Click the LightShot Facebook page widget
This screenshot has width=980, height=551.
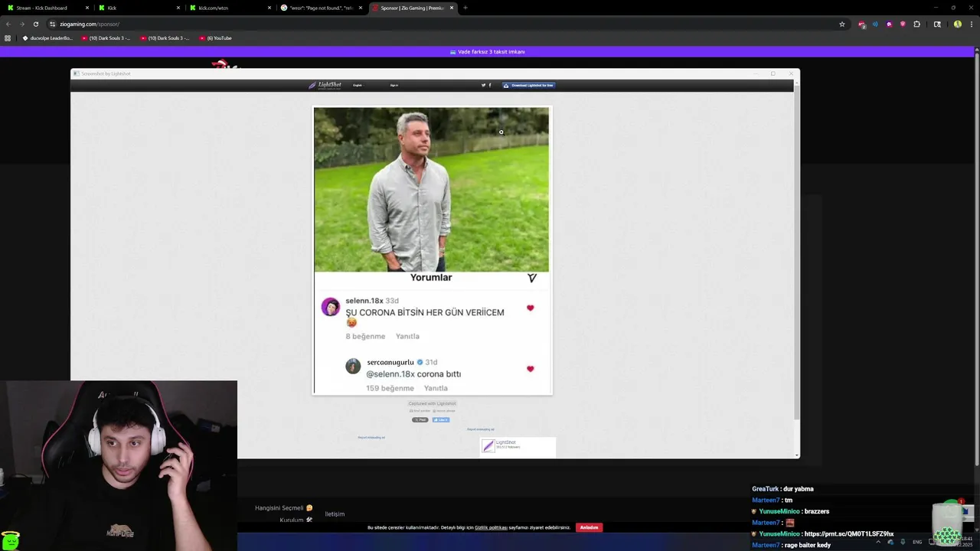pos(518,447)
